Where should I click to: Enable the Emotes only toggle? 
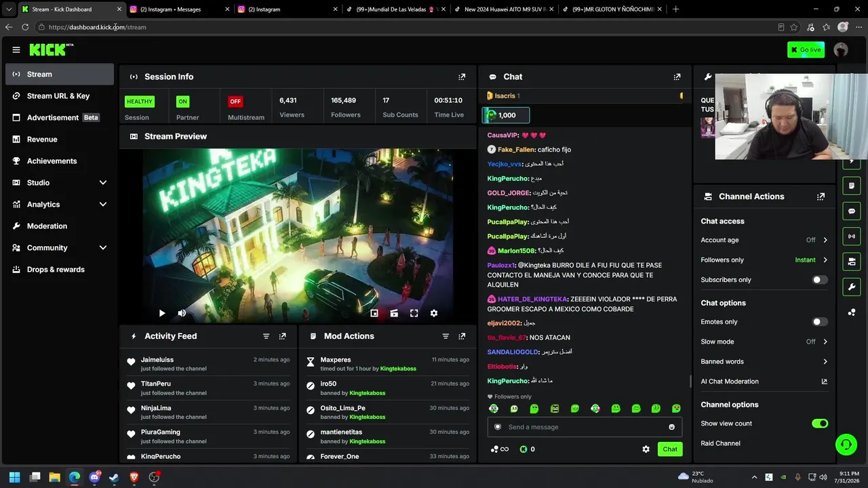(819, 322)
